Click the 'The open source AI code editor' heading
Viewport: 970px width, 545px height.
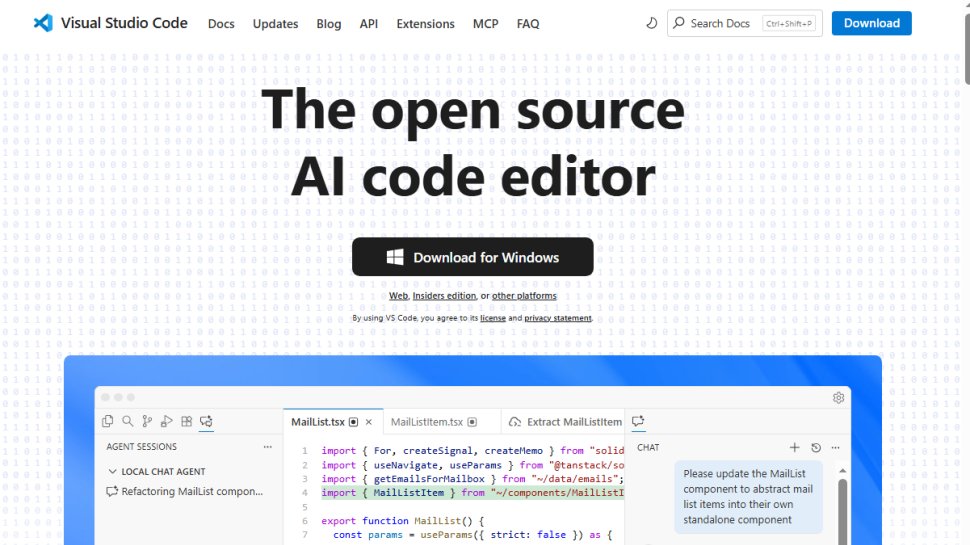pyautogui.click(x=473, y=143)
